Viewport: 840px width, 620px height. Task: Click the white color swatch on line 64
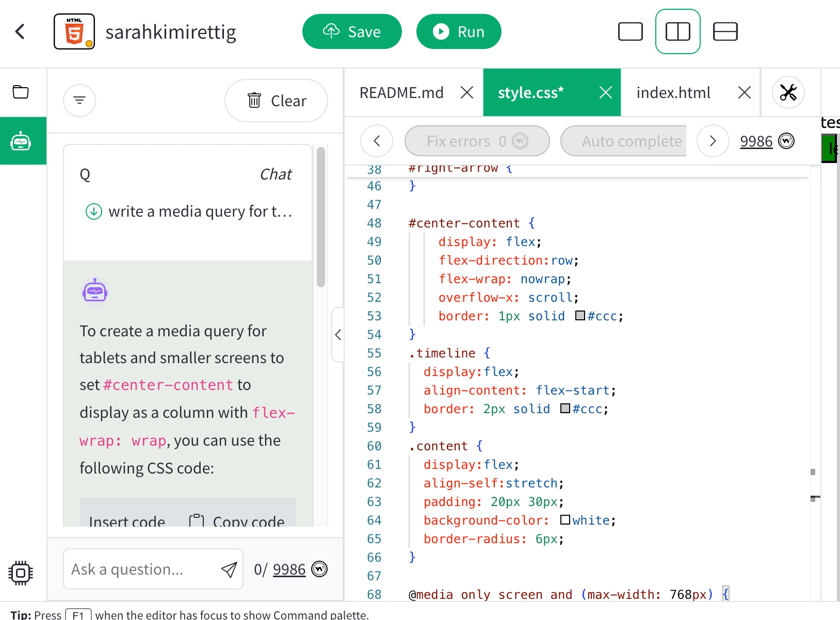[x=565, y=519]
